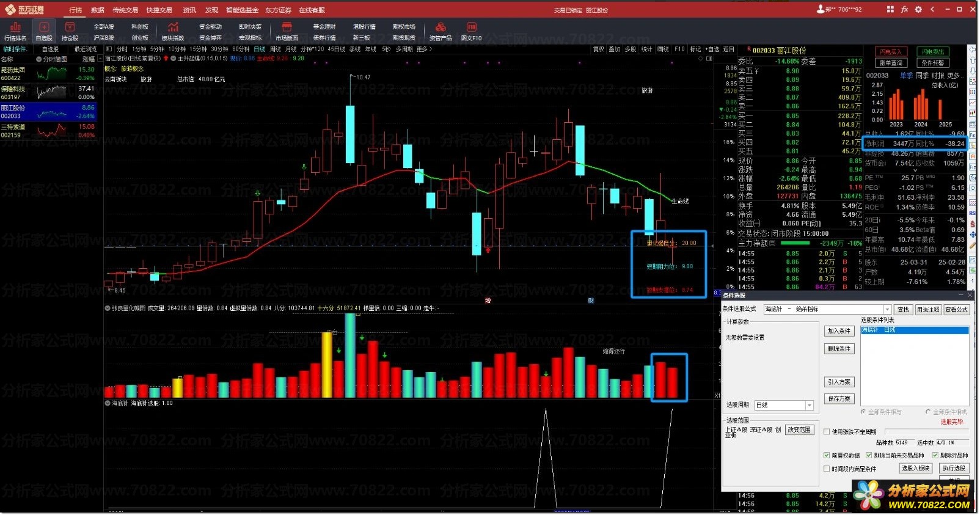Click the round settings icon beside 主升起爆
Image resolution: width=980 pixels, height=515 pixels.
pos(174,59)
